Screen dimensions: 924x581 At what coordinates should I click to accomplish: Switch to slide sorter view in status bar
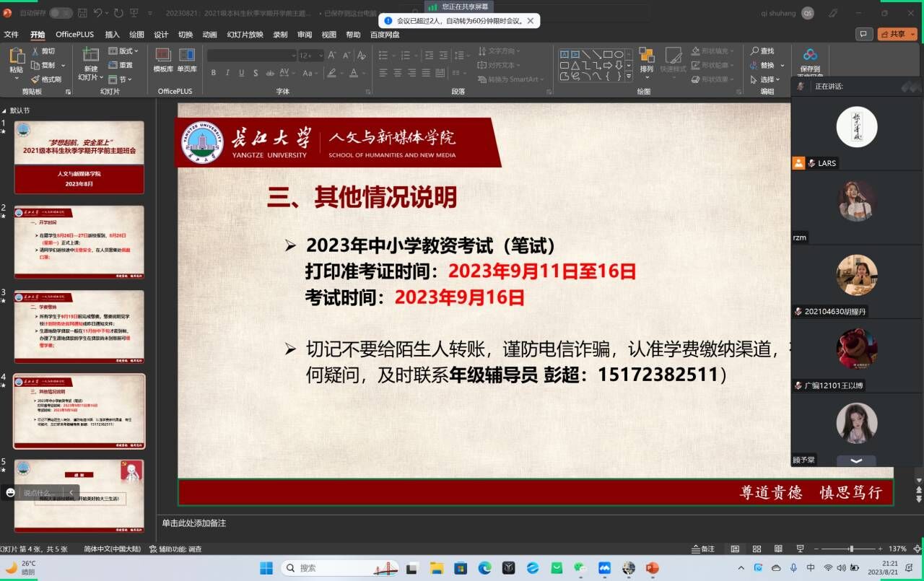(x=757, y=549)
